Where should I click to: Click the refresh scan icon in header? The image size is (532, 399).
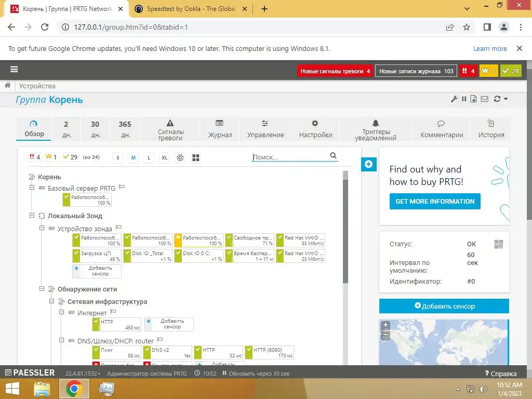497,99
